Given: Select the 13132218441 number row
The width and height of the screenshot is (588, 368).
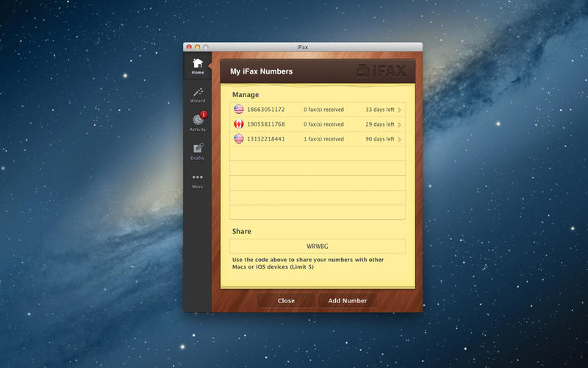Looking at the screenshot, I should pyautogui.click(x=317, y=138).
